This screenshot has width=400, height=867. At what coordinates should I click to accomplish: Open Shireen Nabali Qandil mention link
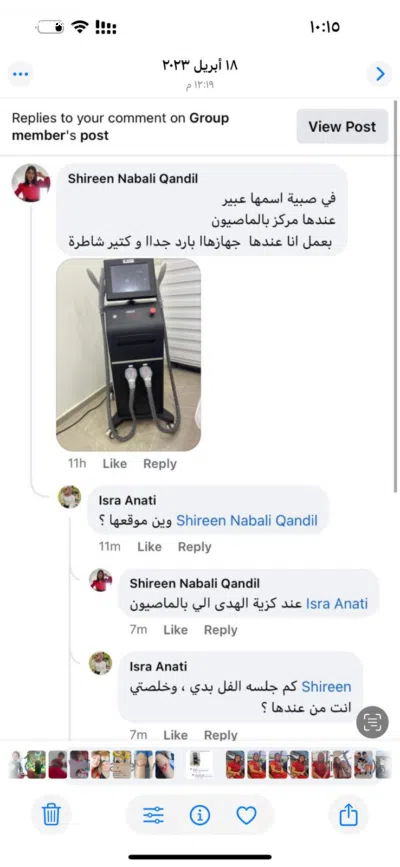(x=247, y=521)
